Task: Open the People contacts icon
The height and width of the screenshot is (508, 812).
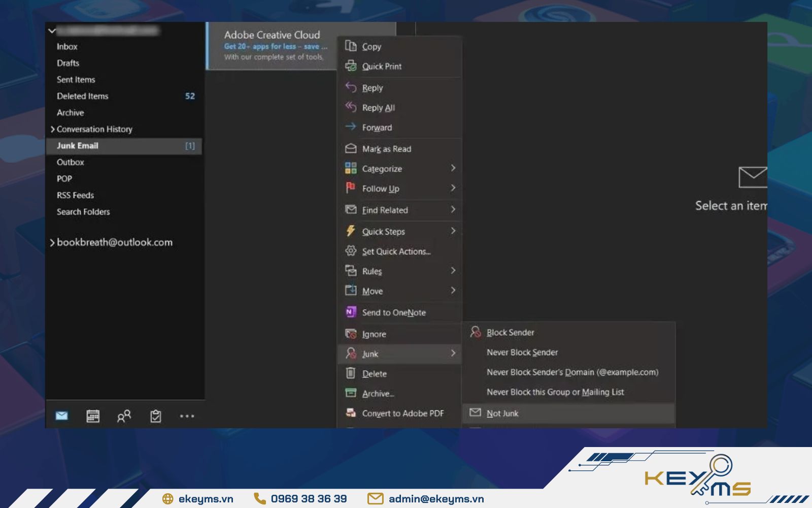Action: (x=124, y=416)
